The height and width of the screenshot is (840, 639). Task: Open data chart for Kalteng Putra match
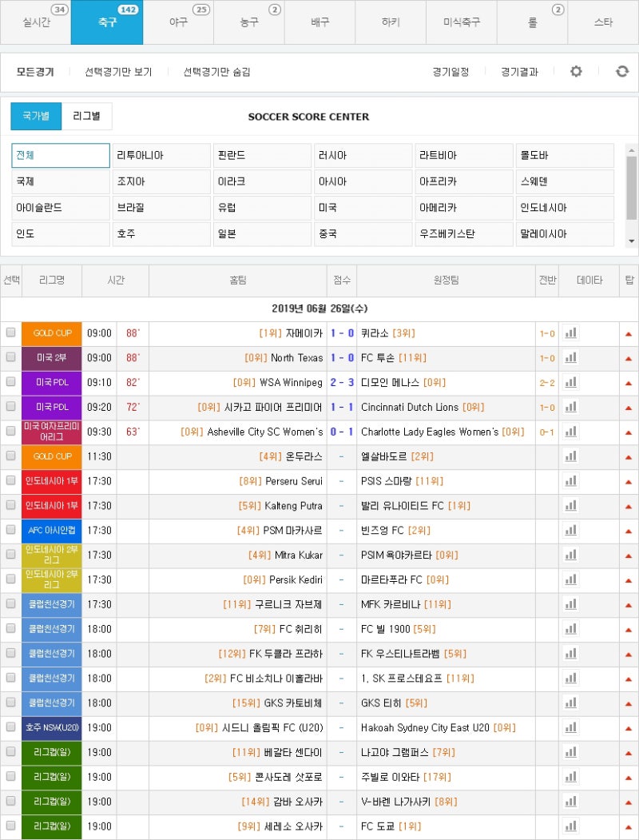[570, 506]
